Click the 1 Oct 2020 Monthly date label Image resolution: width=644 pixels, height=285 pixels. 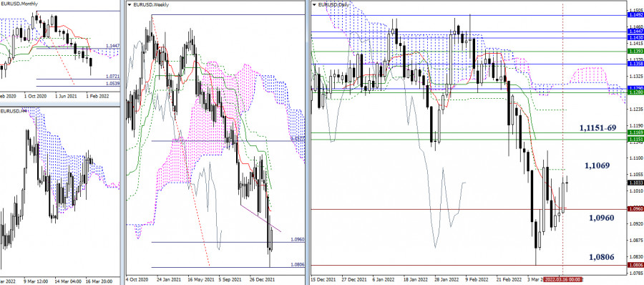pos(35,96)
